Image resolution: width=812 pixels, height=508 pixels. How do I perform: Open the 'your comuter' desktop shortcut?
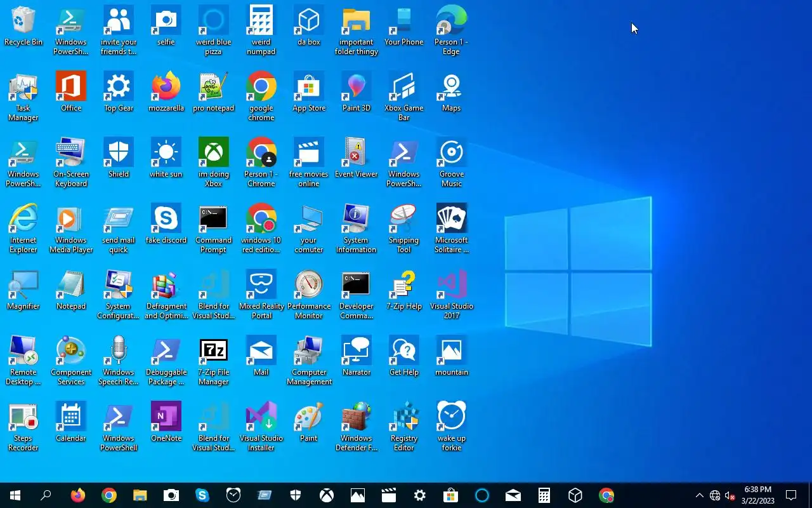tap(309, 229)
